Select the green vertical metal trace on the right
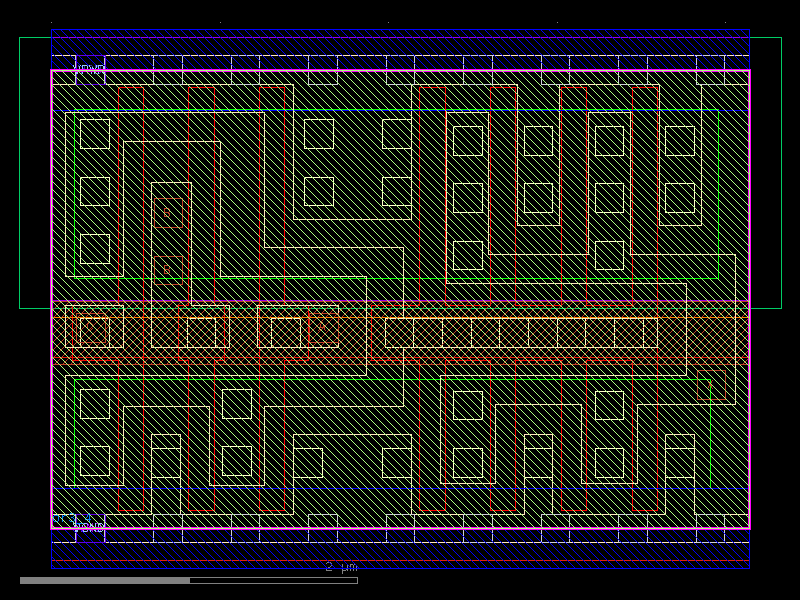800x600 pixels. point(718,200)
